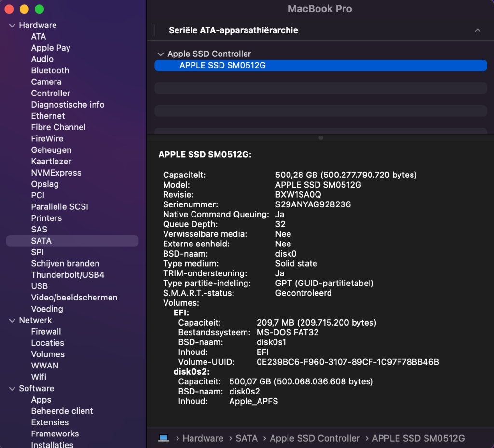494x448 pixels.
Task: Open Fibre Channel entry
Action: pyautogui.click(x=58, y=127)
